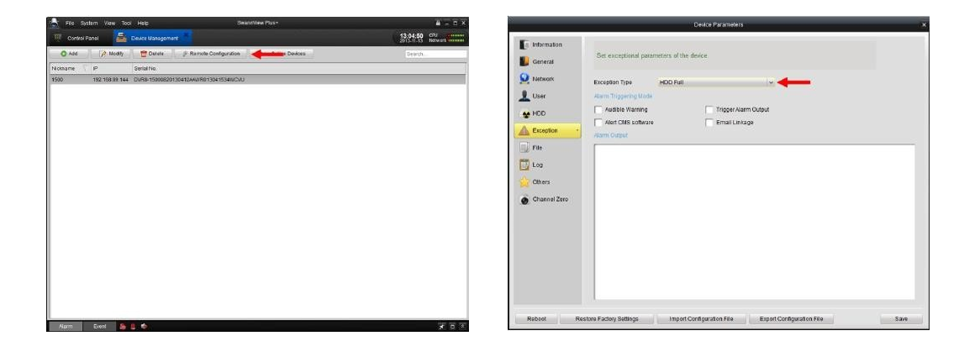Switch to the Control Panel tab
Image resolution: width=980 pixels, height=357 pixels.
tap(76, 37)
